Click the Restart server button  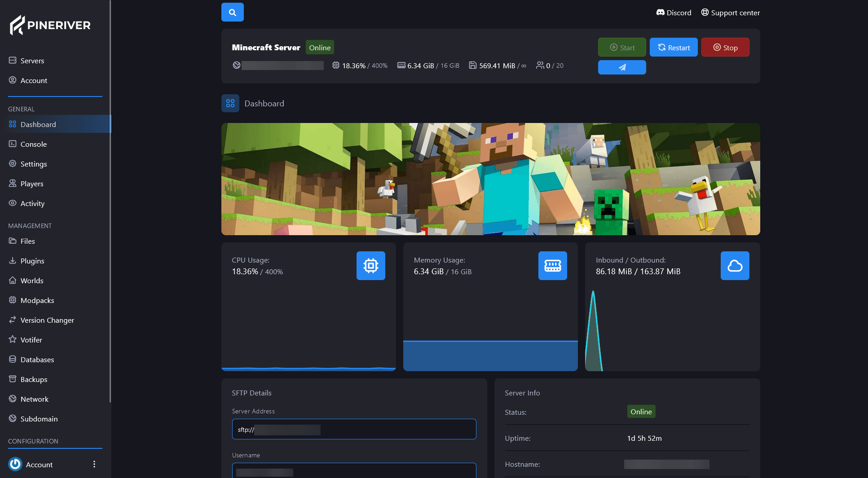coord(674,47)
